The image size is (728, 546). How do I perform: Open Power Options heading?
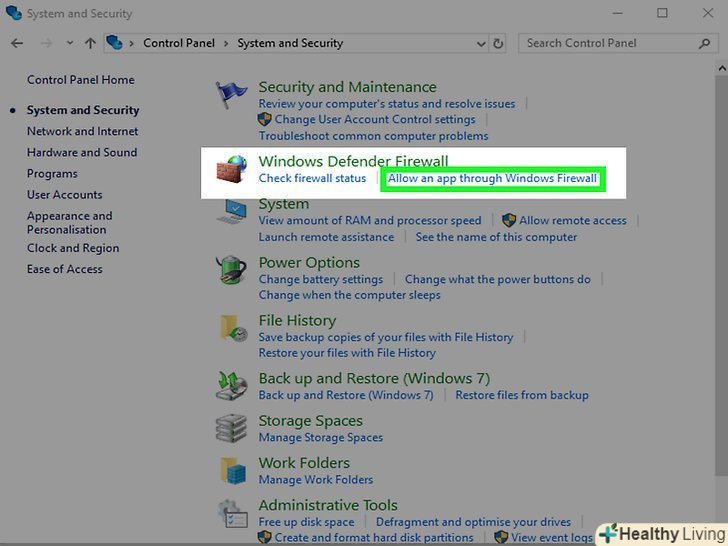coord(309,263)
